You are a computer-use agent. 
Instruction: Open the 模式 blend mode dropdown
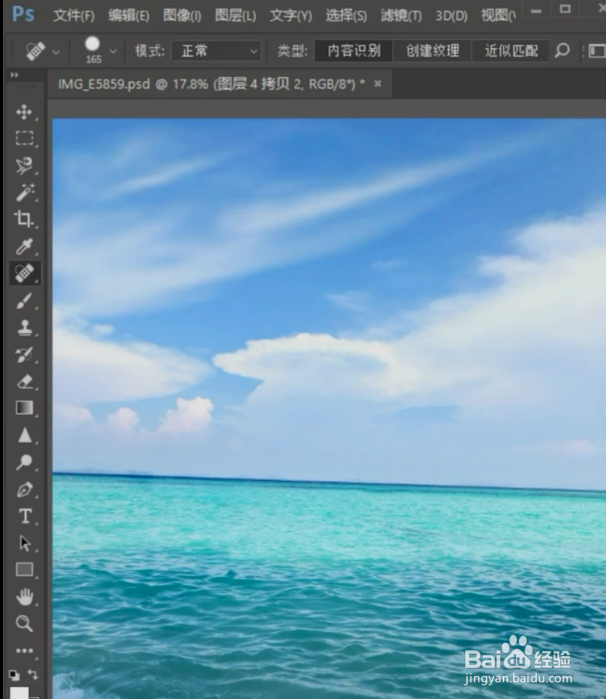(218, 51)
